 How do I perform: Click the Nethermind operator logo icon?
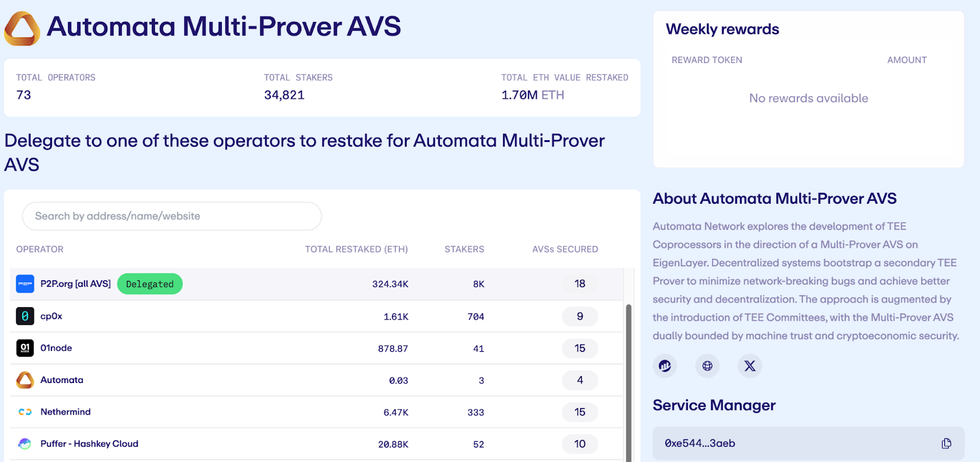[25, 412]
